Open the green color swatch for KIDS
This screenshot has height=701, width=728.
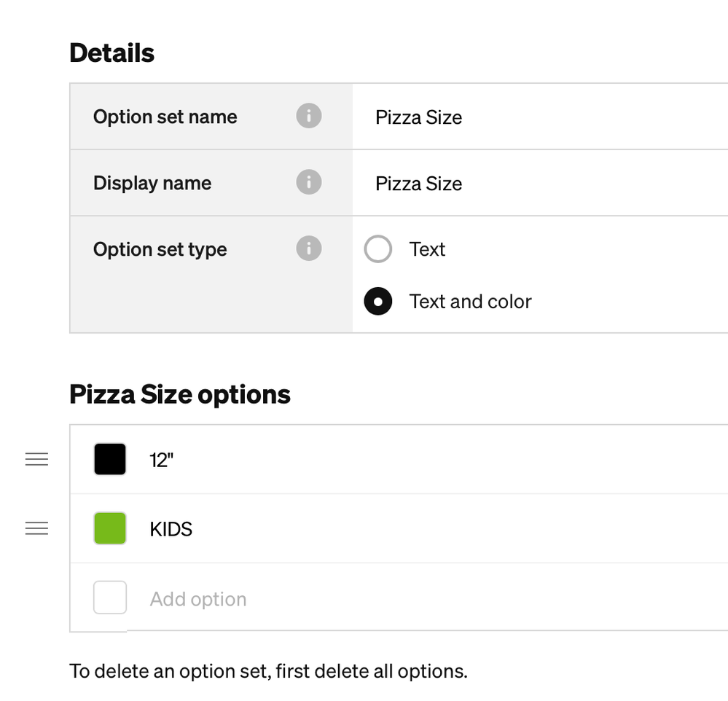[110, 528]
